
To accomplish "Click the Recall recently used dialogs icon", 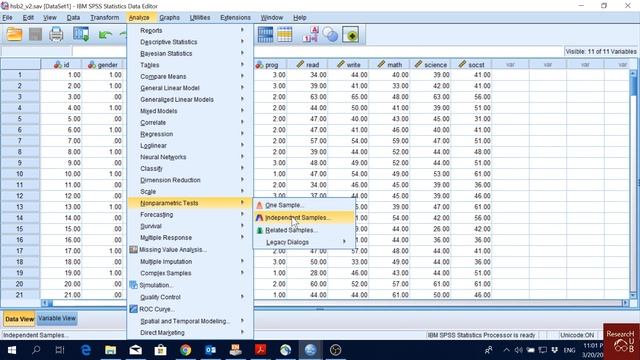I will (81, 35).
